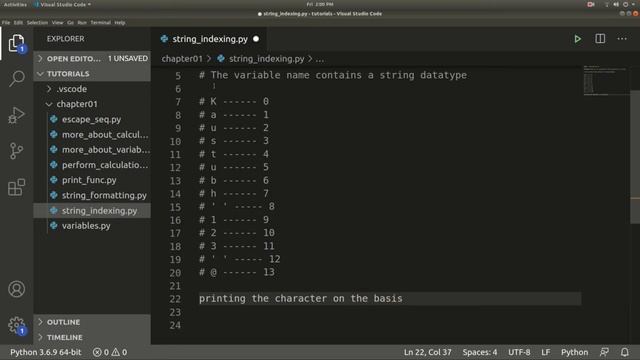Click line 22 text in editor
This screenshot has height=360, width=640.
(300, 298)
